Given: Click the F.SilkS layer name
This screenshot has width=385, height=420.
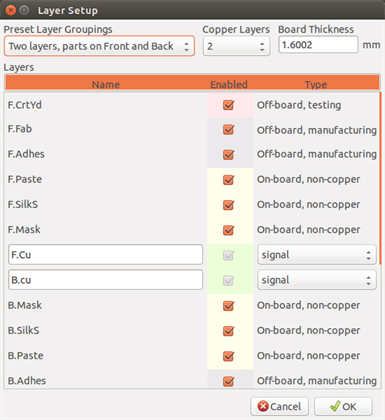Looking at the screenshot, I should point(23,204).
